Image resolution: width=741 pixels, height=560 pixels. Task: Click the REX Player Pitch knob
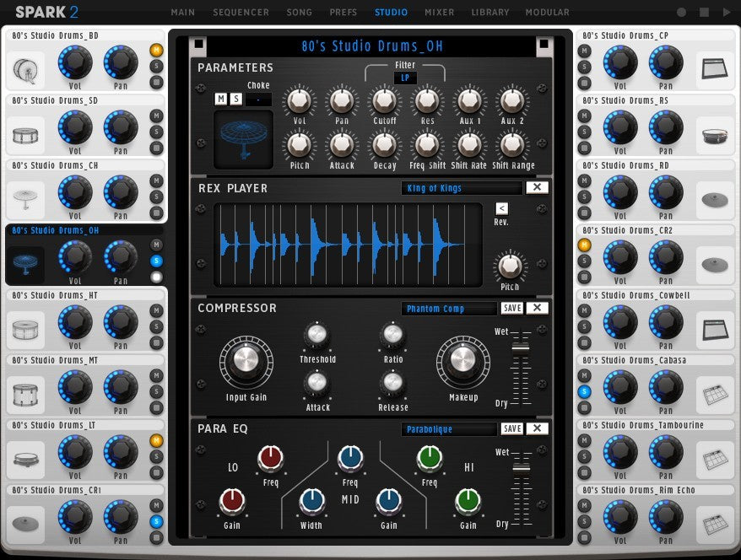[510, 267]
